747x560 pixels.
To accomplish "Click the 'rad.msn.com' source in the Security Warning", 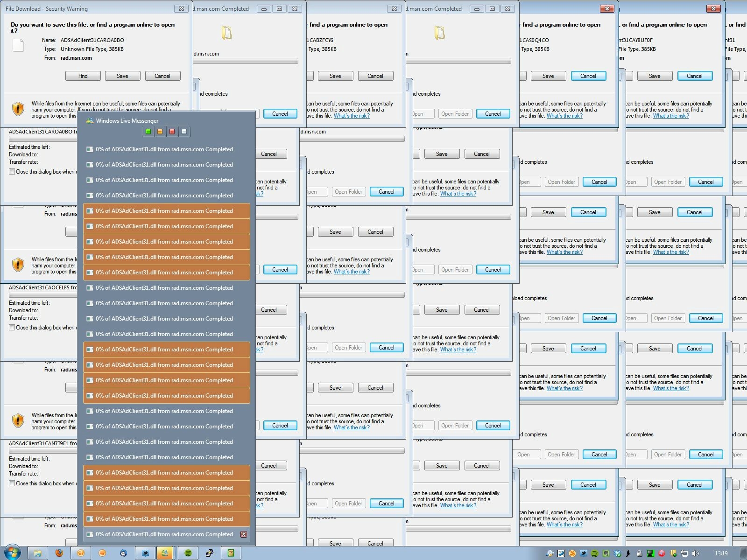I will pyautogui.click(x=76, y=58).
